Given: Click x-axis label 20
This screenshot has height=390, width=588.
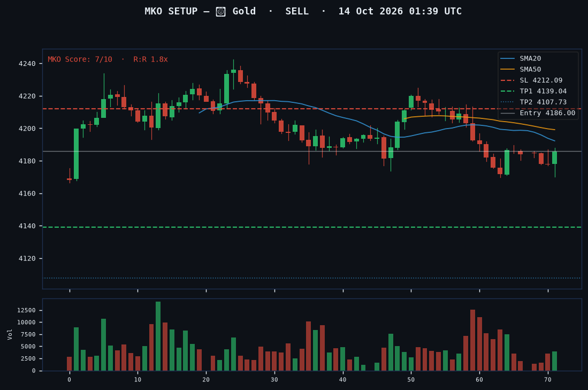Looking at the screenshot, I should click(206, 379).
